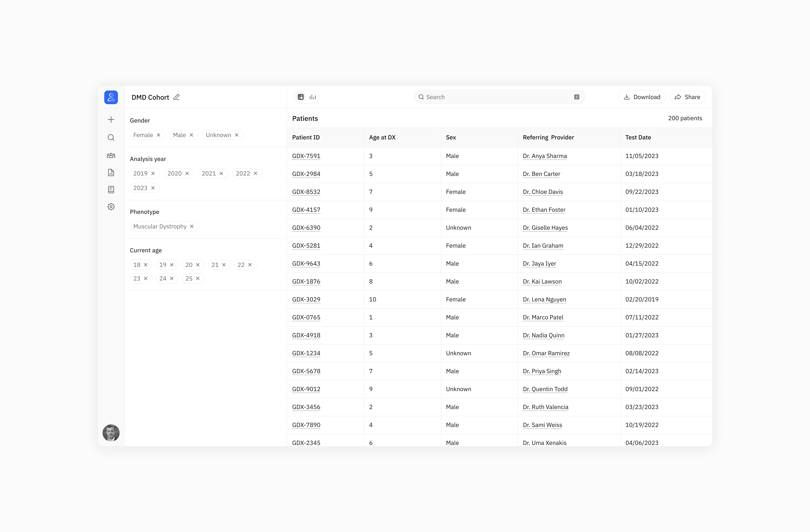
Task: Focus the Search input field
Action: tap(497, 97)
